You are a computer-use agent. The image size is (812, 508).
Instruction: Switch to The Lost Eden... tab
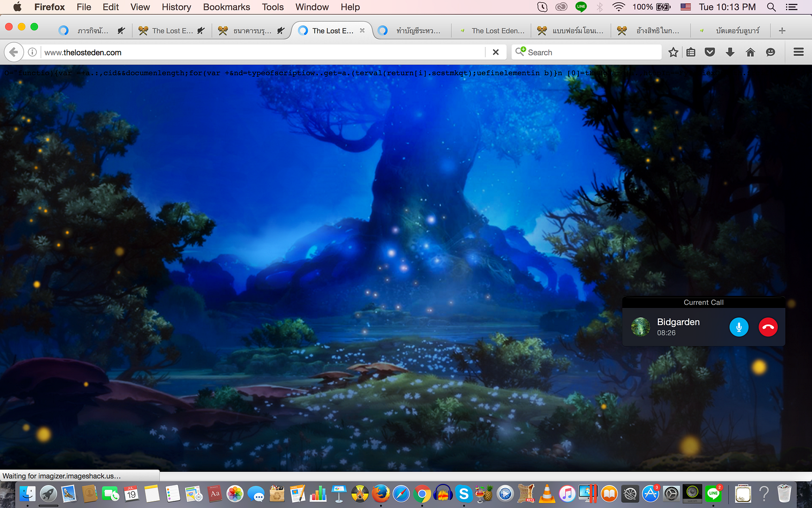tap(492, 31)
